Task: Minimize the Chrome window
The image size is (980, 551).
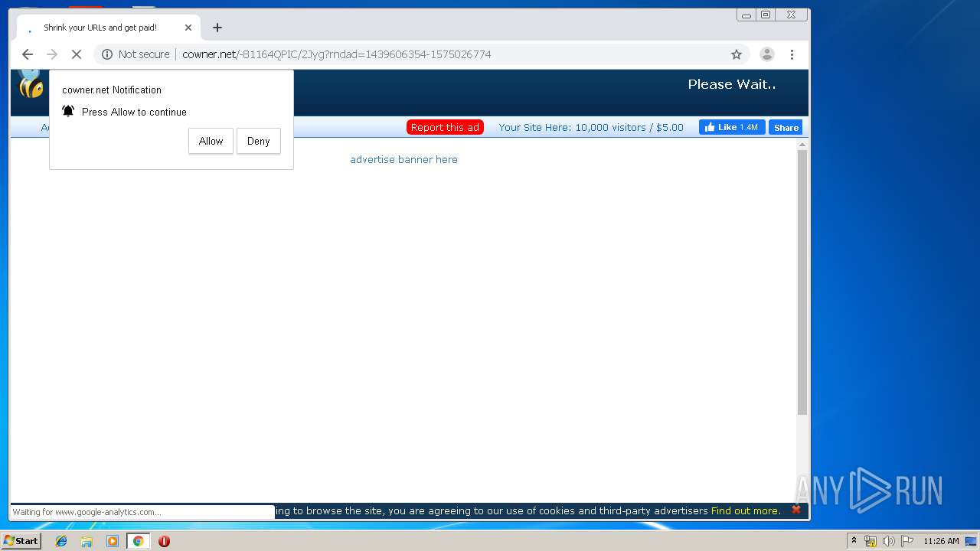Action: 746,15
